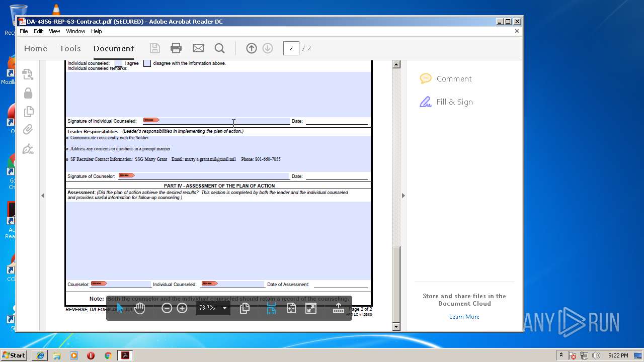Check the 'I agree' checkbox
This screenshot has height=362, width=644.
pos(118,63)
